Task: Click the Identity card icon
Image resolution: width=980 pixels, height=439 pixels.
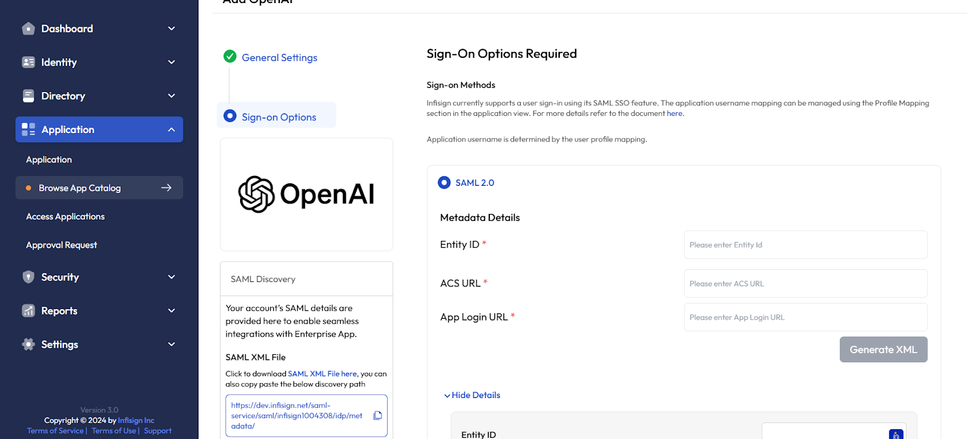Action: click(x=28, y=62)
